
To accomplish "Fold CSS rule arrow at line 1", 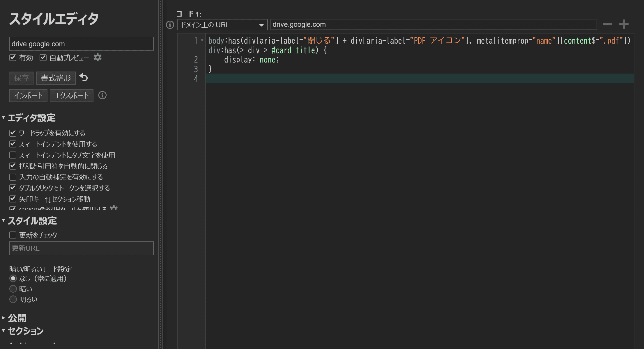I will (202, 40).
